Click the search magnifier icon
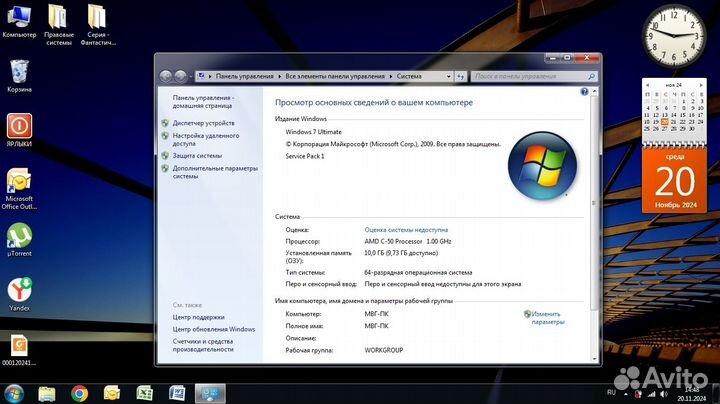This screenshot has height=404, width=720. 591,76
